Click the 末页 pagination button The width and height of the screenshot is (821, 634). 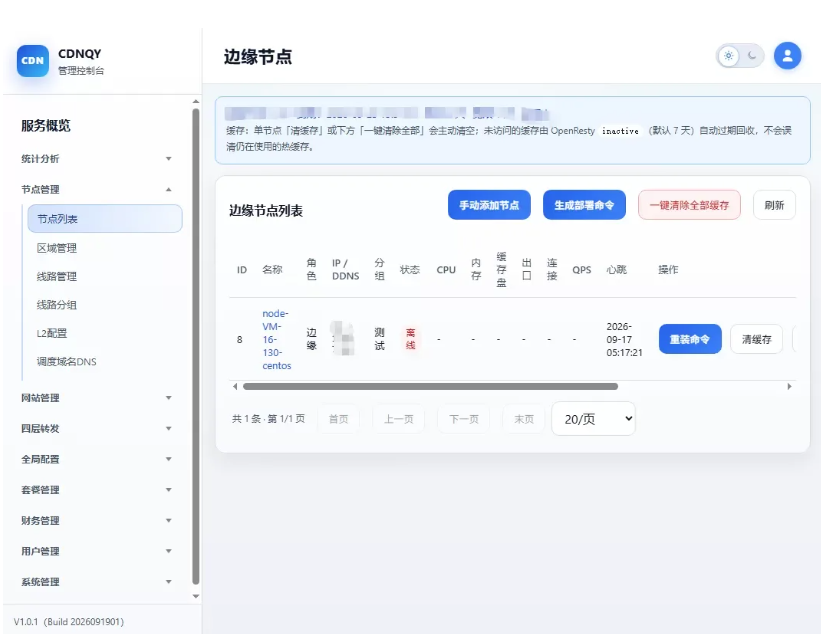pos(524,419)
